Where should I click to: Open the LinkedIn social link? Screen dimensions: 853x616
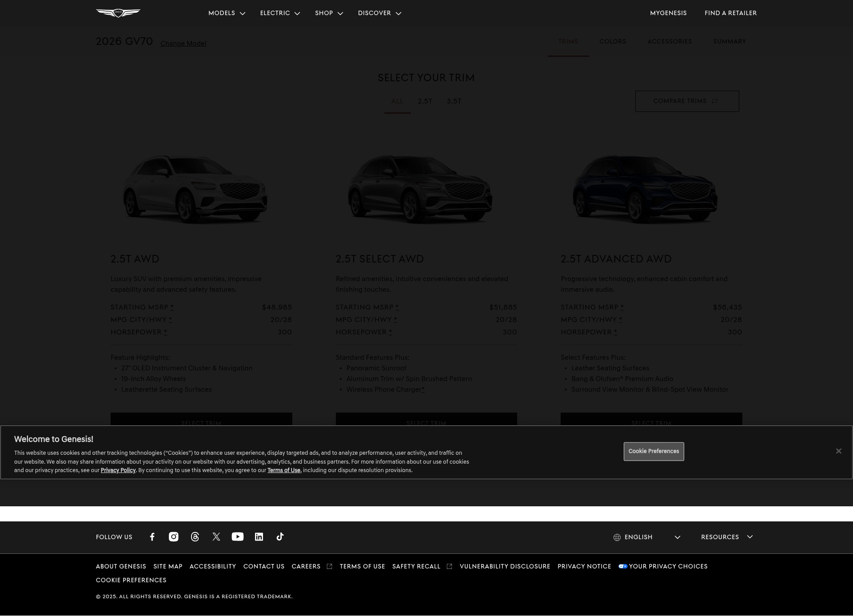click(259, 537)
